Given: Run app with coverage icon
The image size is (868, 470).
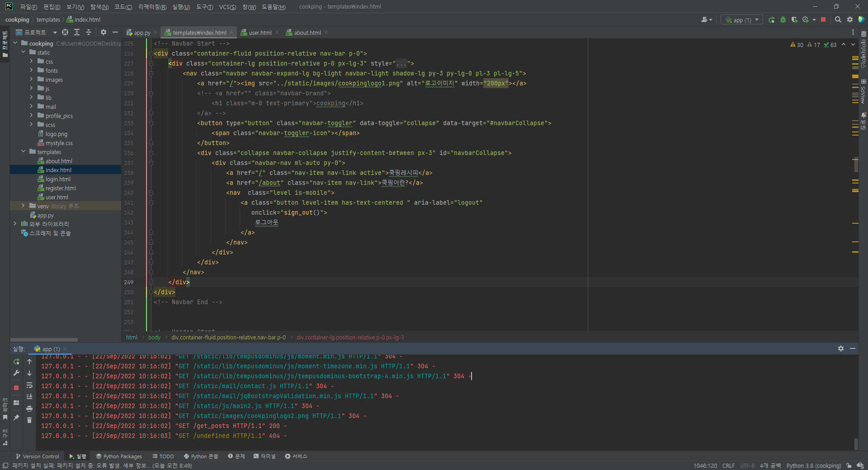Looking at the screenshot, I should (x=794, y=20).
